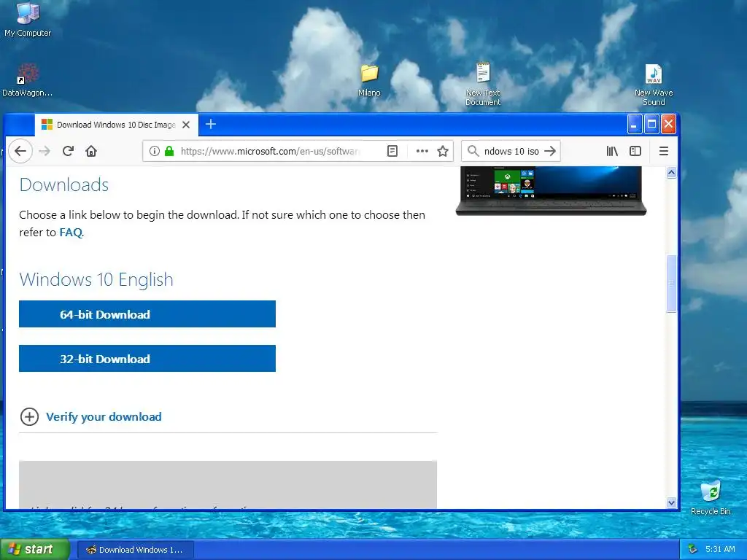Click the green secure padlock icon
The image size is (747, 560).
169,152
